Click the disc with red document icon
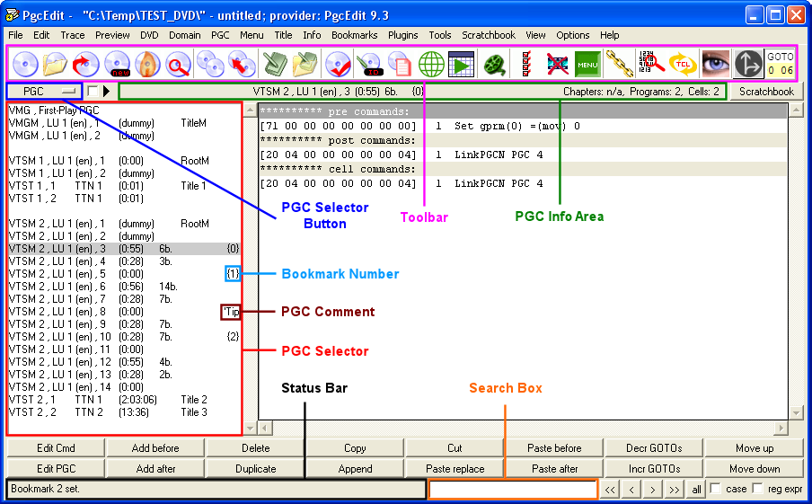 click(400, 64)
